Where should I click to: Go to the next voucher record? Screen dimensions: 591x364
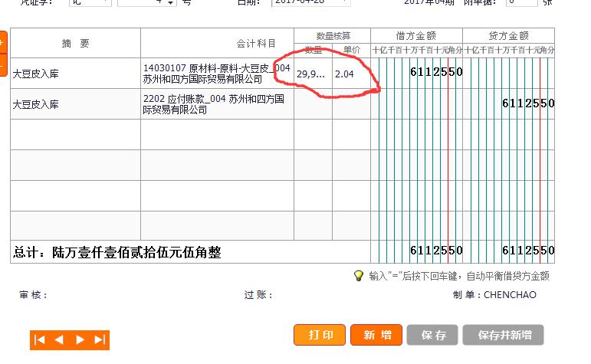tap(80, 339)
